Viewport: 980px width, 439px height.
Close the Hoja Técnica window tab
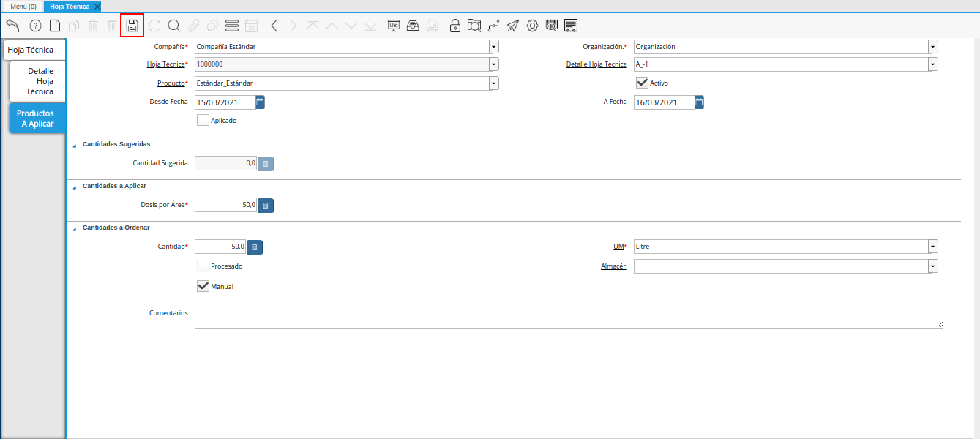(97, 6)
